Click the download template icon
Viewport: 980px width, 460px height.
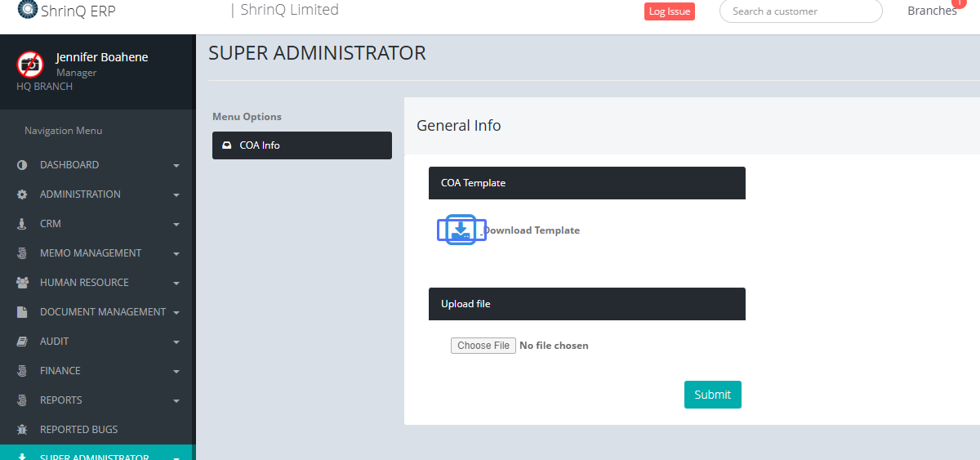click(x=461, y=230)
